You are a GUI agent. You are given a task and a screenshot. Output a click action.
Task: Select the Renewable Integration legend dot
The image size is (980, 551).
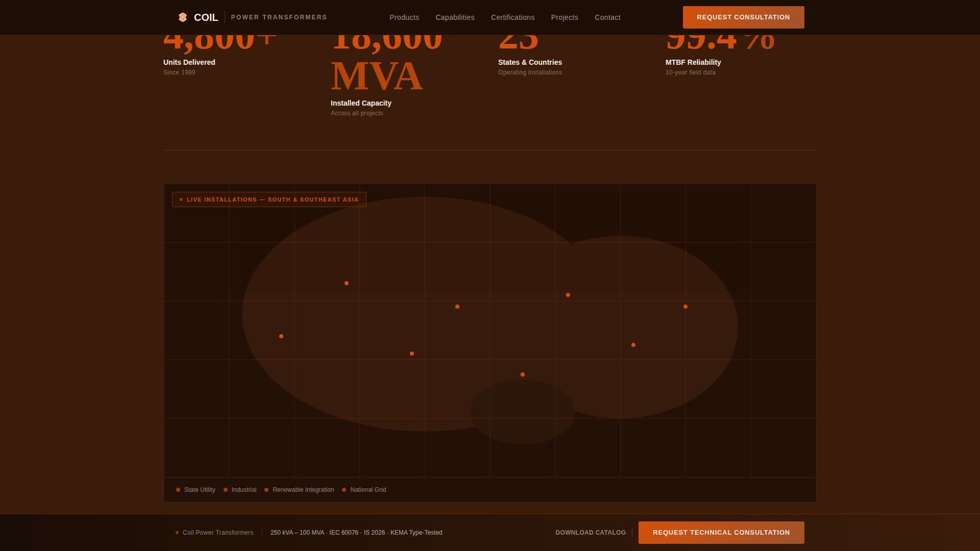coord(266,490)
